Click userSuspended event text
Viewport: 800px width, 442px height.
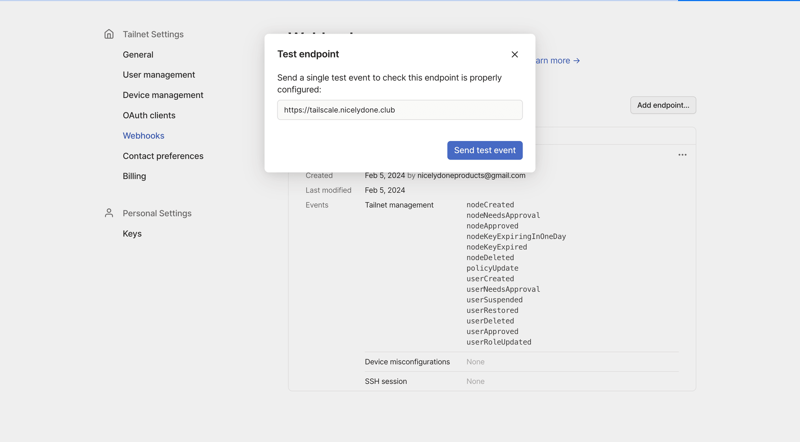494,300
